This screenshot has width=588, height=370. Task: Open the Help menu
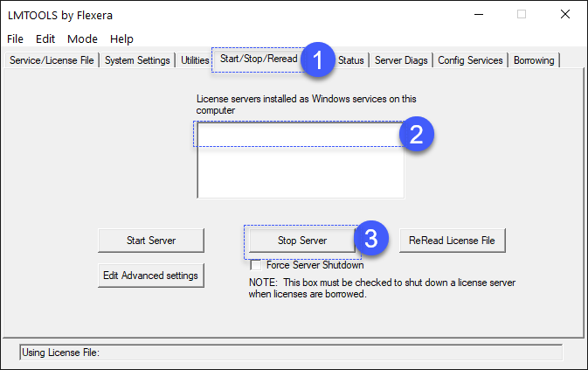point(121,38)
